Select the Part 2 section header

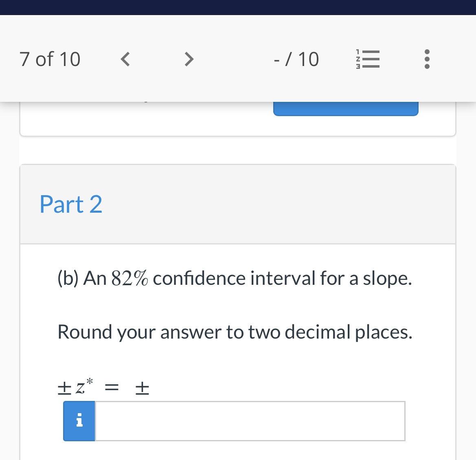pos(71,204)
